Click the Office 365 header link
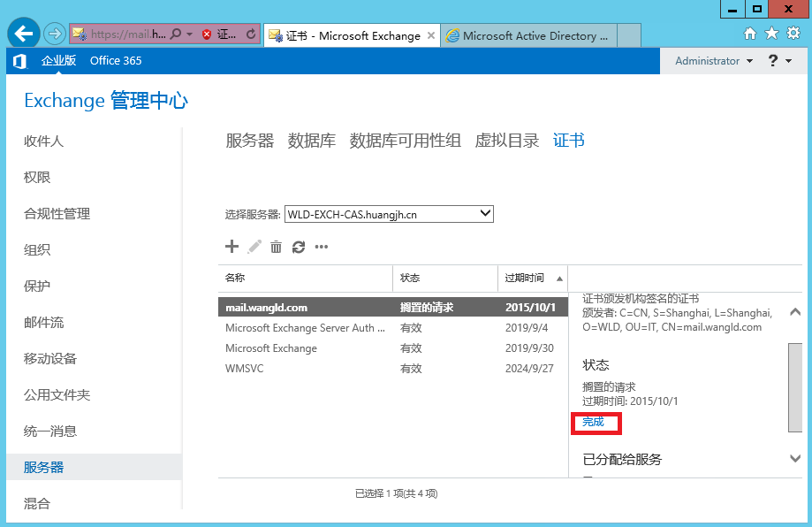This screenshot has width=812, height=527. click(116, 61)
